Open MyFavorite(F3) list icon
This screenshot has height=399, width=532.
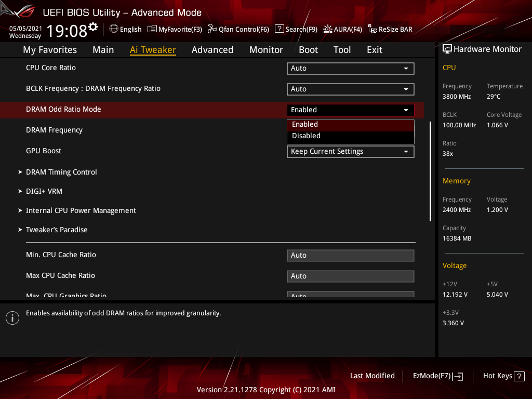[152, 29]
